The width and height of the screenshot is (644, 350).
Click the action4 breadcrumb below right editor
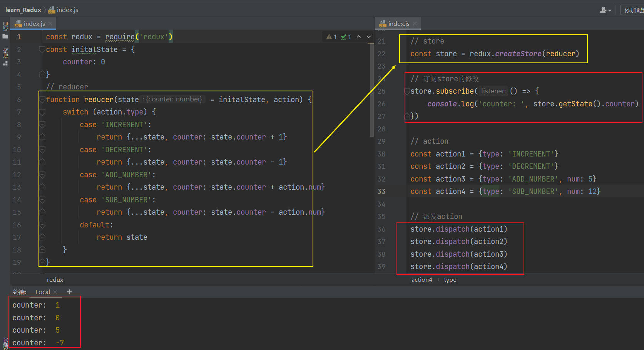click(422, 280)
